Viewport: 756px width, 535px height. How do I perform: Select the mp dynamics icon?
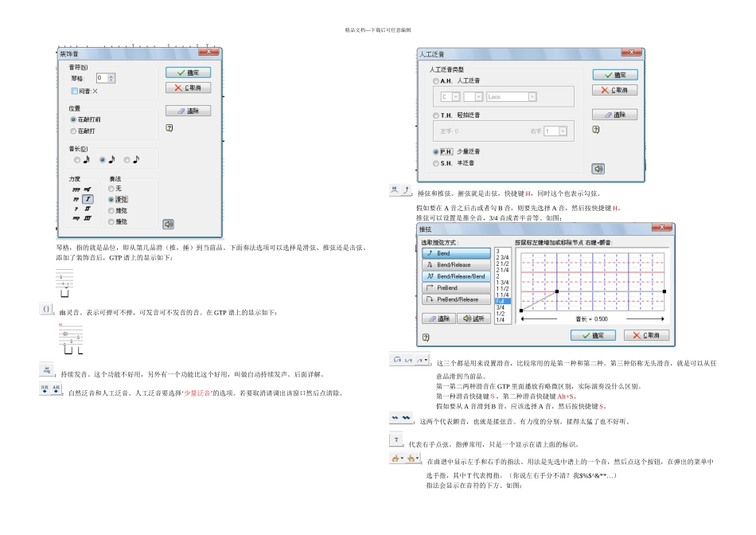click(x=76, y=218)
